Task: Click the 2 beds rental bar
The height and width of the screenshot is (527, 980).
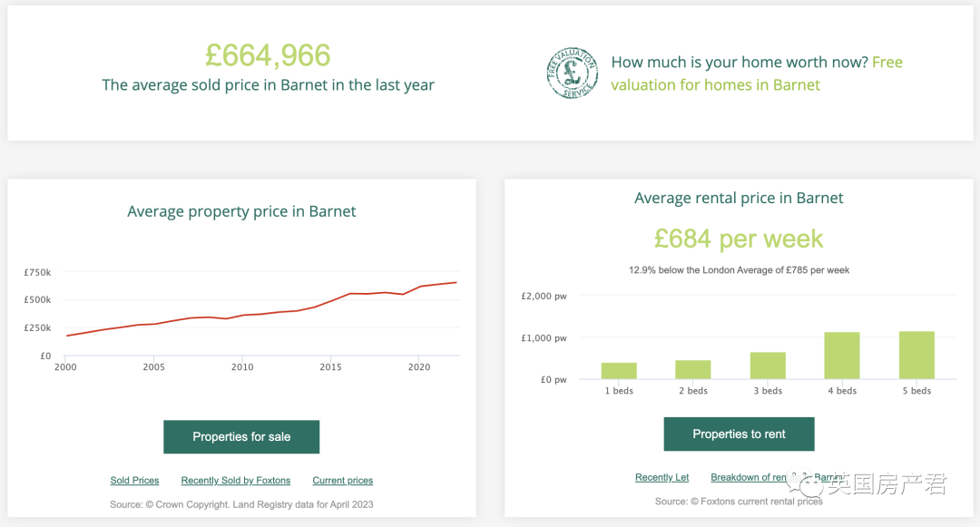Action: pyautogui.click(x=693, y=370)
